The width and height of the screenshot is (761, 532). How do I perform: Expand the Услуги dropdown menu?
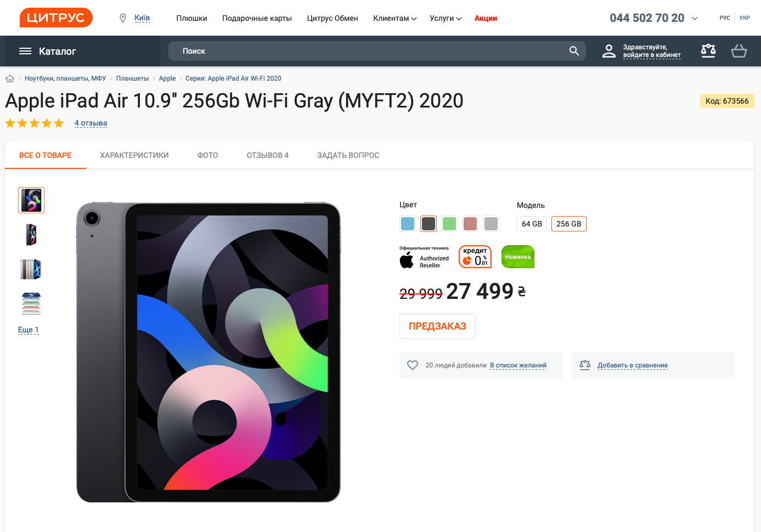point(445,18)
